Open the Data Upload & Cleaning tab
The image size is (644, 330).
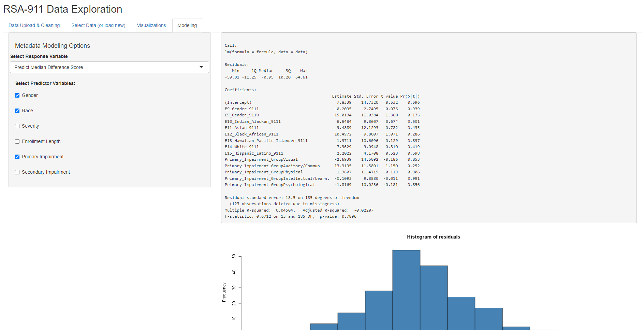34,25
